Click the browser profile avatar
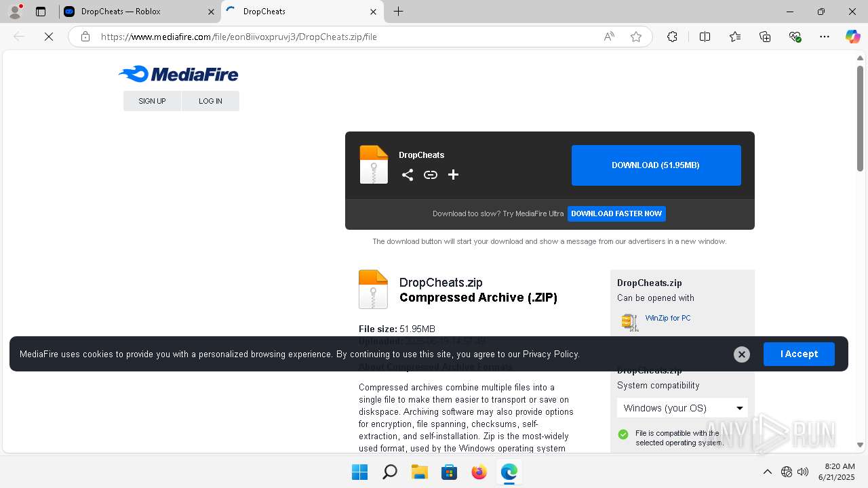The width and height of the screenshot is (868, 488). (15, 12)
